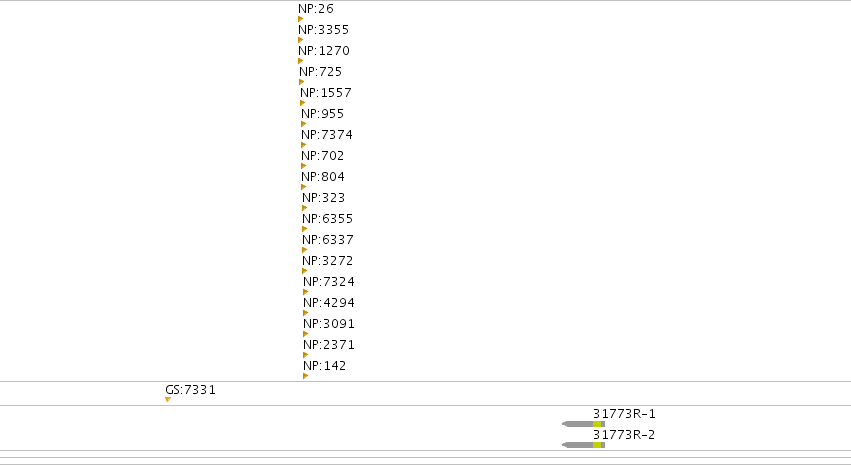Click the orange marker under NP:3355
851x465 pixels.
pyautogui.click(x=301, y=40)
